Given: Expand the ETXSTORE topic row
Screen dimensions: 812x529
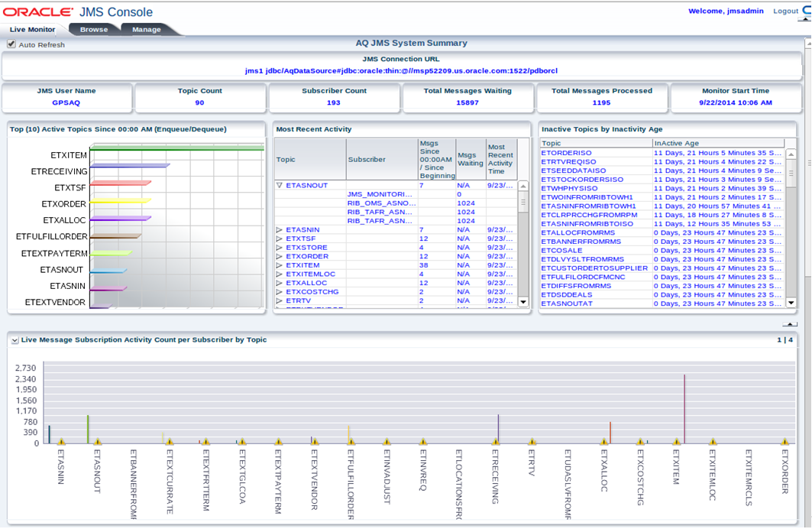Looking at the screenshot, I should [281, 247].
